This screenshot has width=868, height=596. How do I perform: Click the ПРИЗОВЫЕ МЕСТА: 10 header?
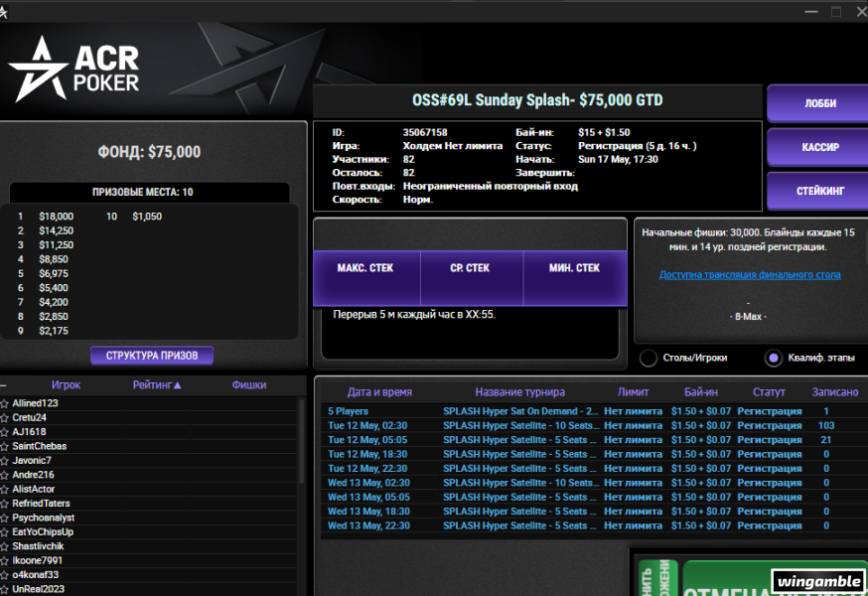(x=143, y=192)
